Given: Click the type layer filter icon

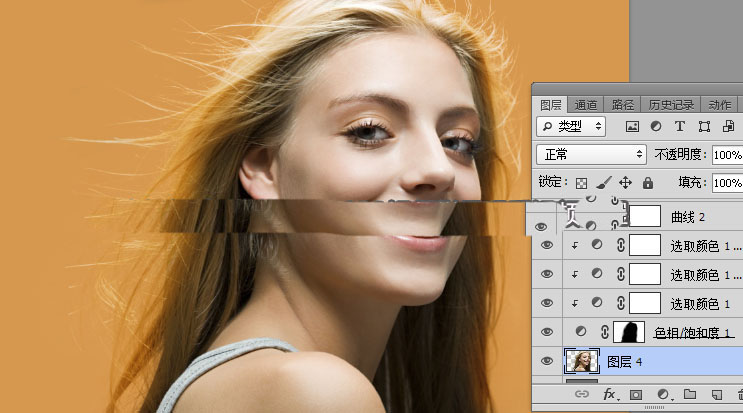Looking at the screenshot, I should [x=680, y=127].
